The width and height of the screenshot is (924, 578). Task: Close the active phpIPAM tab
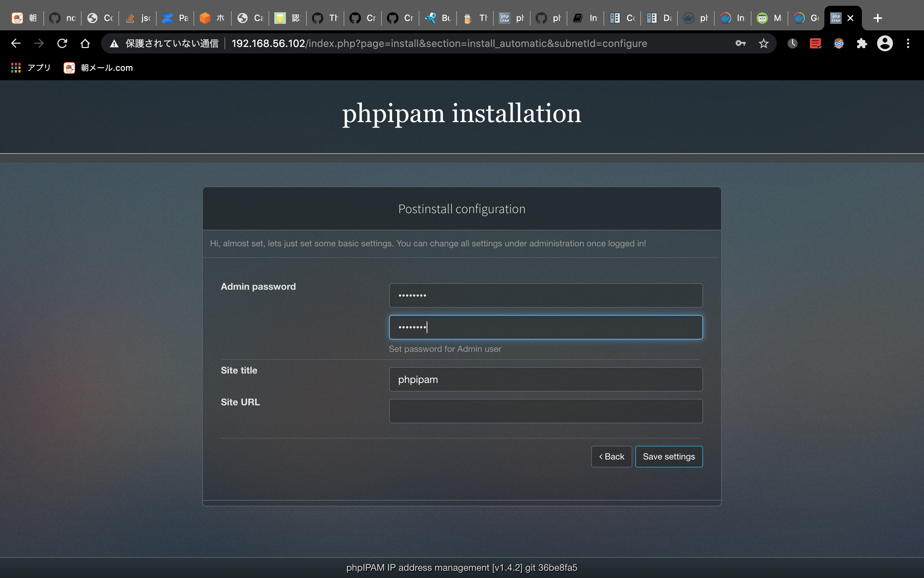(x=850, y=18)
